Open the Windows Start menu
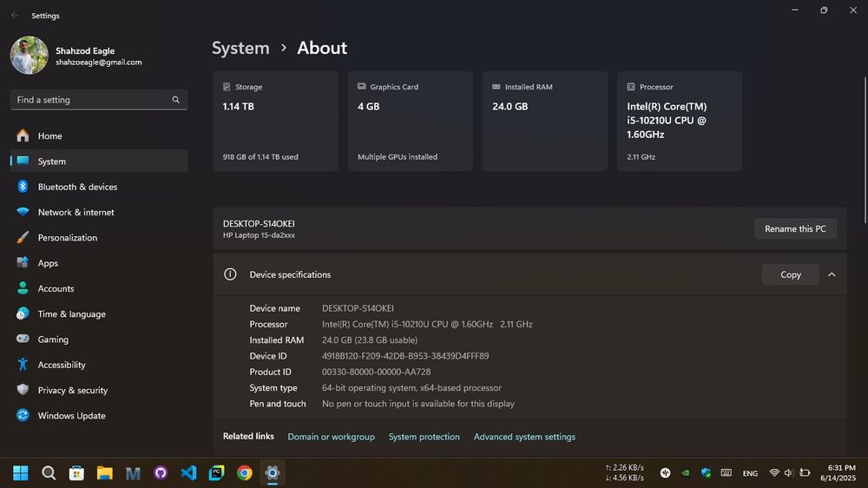This screenshot has width=868, height=488. (x=21, y=473)
